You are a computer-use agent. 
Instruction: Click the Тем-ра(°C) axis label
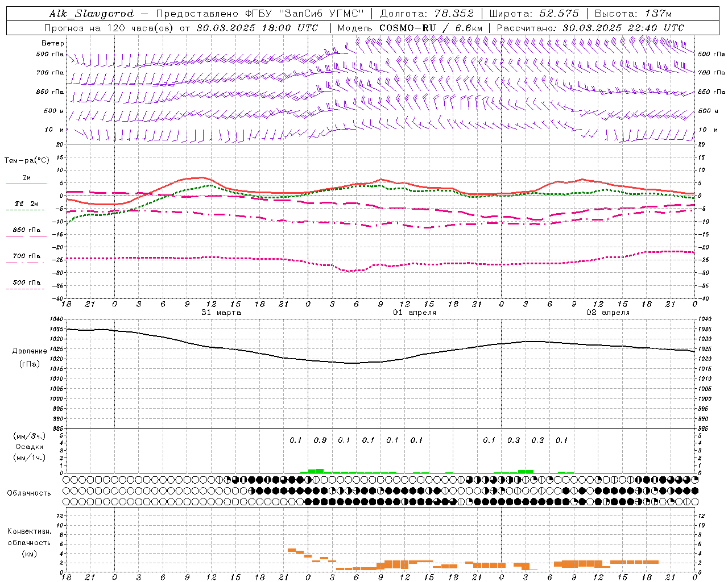27,161
